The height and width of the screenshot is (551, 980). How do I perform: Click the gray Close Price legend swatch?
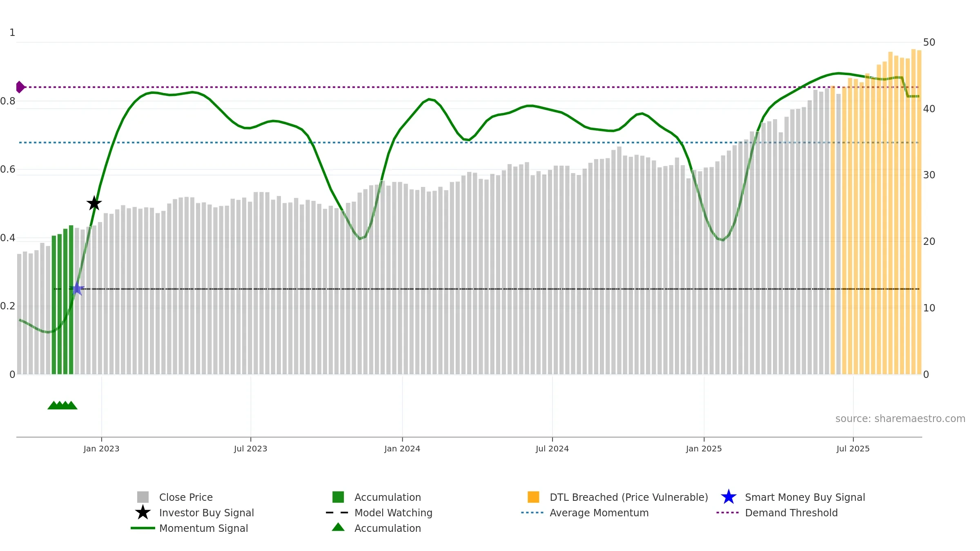point(143,497)
